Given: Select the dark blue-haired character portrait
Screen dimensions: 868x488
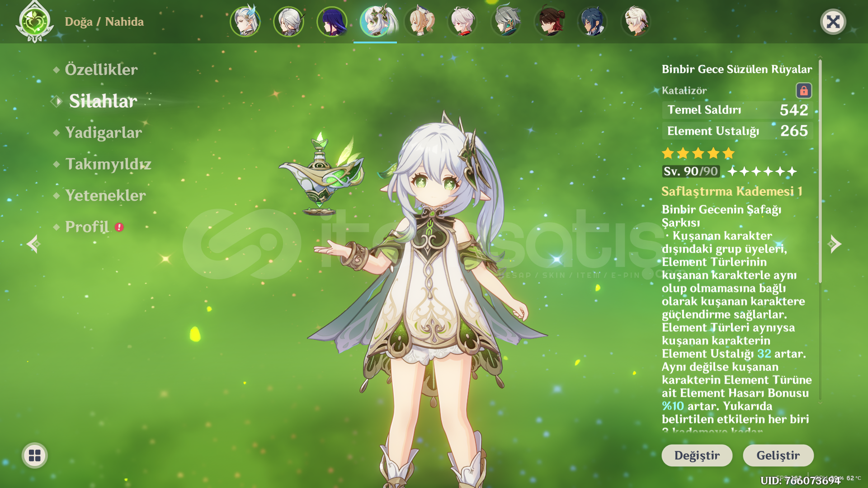Looking at the screenshot, I should (x=593, y=21).
